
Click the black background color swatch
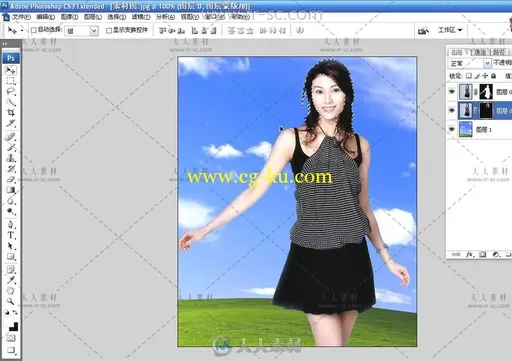point(15,327)
